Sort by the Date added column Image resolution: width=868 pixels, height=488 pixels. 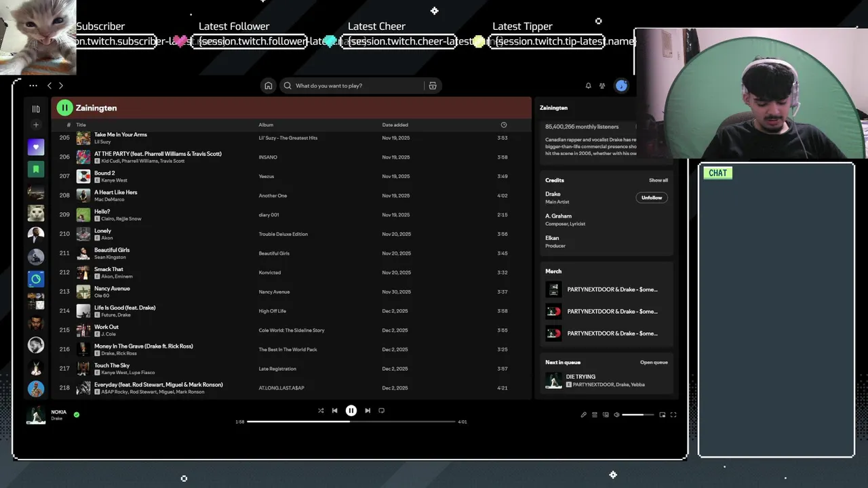(395, 125)
